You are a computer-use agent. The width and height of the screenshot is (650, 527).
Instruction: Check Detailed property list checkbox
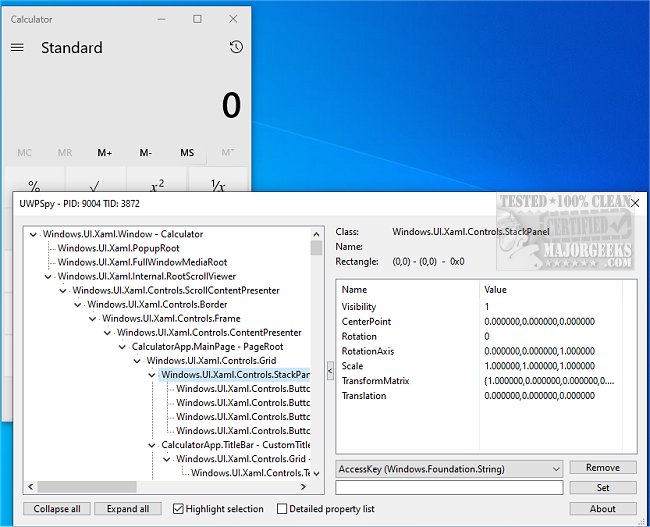click(x=282, y=509)
